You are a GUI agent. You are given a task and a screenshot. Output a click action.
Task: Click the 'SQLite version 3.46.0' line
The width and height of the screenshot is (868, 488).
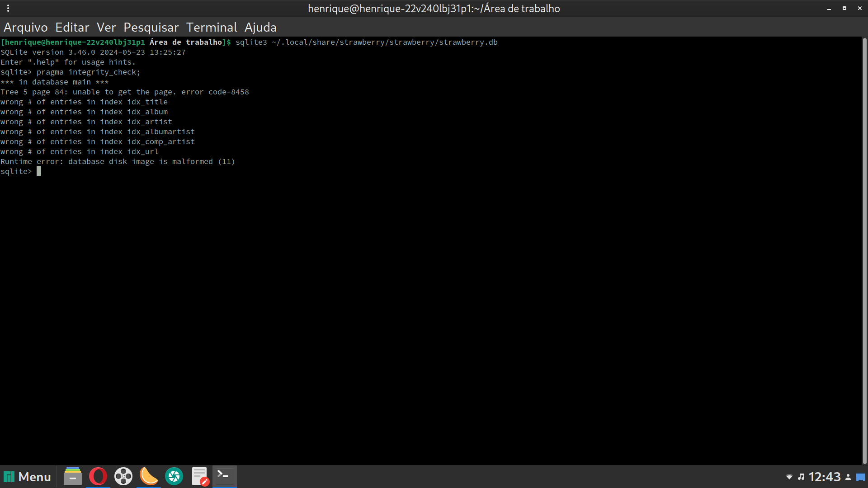point(93,52)
